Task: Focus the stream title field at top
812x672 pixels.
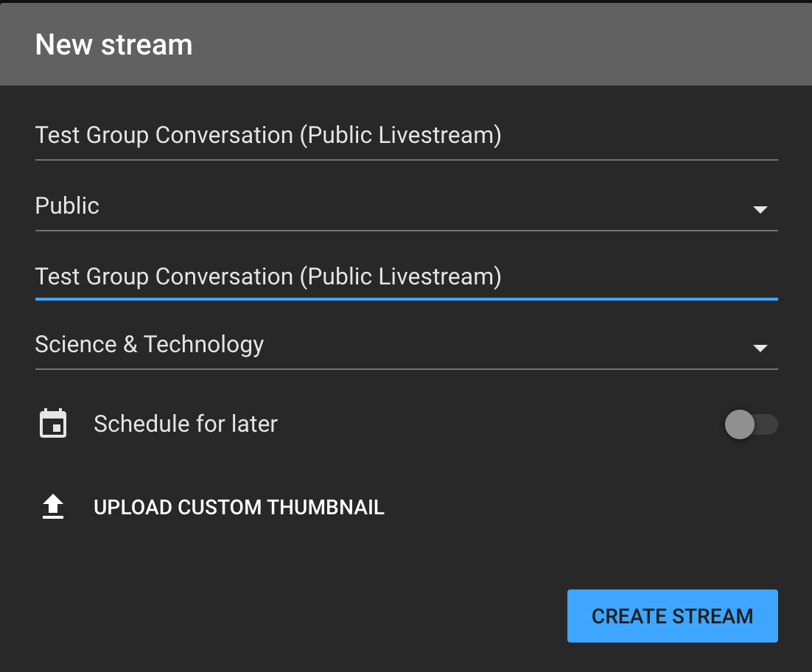Action: (407, 136)
